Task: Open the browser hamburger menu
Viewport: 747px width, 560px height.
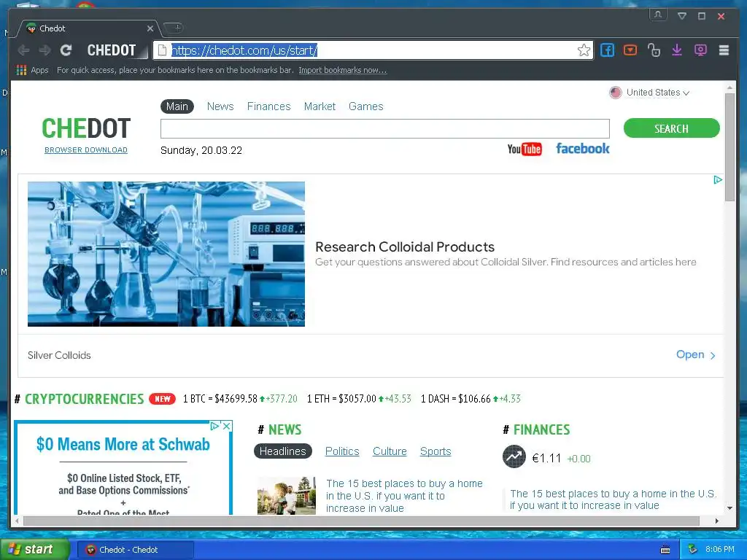Action: (724, 50)
